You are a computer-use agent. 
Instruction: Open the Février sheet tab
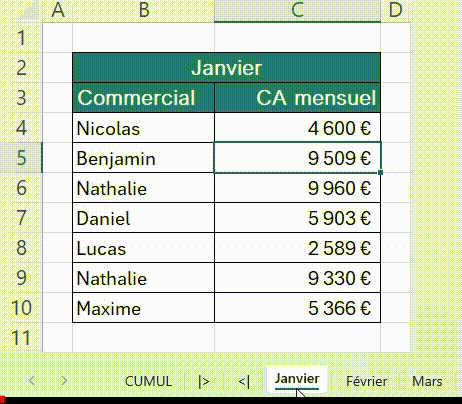(366, 381)
